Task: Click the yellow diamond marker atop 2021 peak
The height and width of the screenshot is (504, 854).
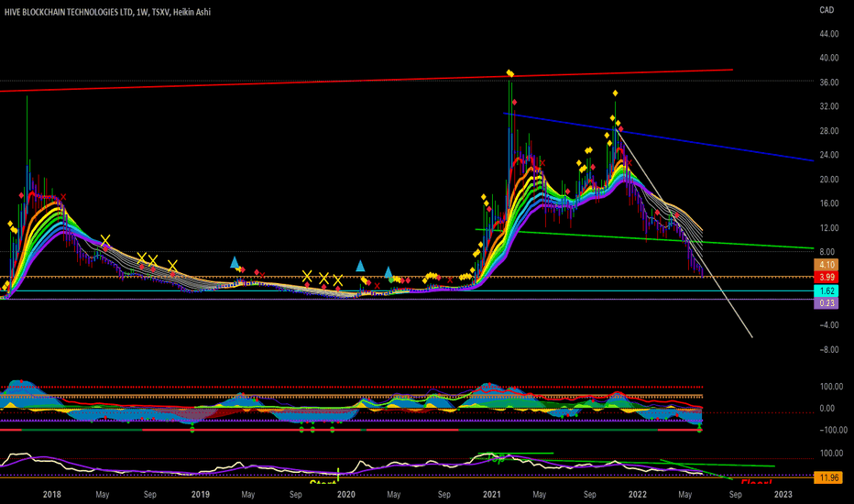Action: pos(509,73)
